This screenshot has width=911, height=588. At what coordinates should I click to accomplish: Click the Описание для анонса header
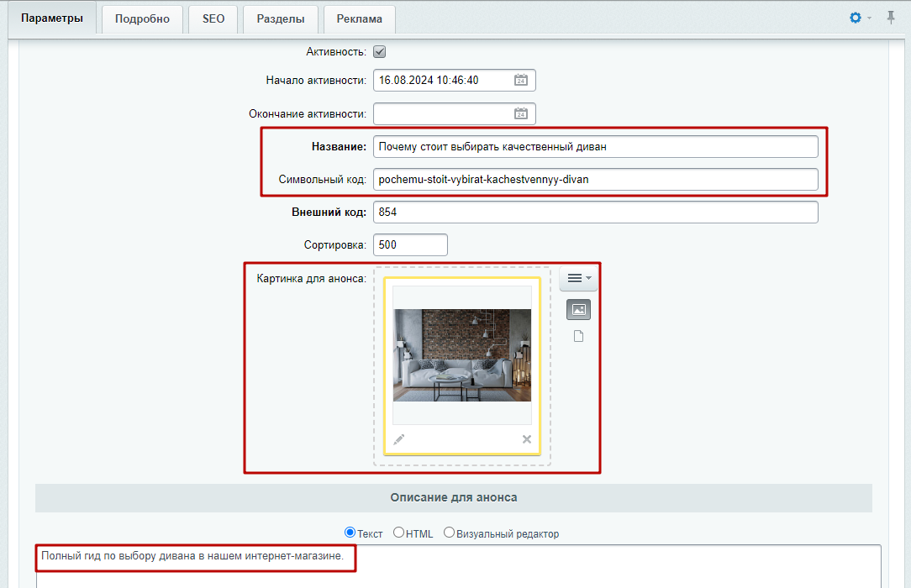pos(454,497)
